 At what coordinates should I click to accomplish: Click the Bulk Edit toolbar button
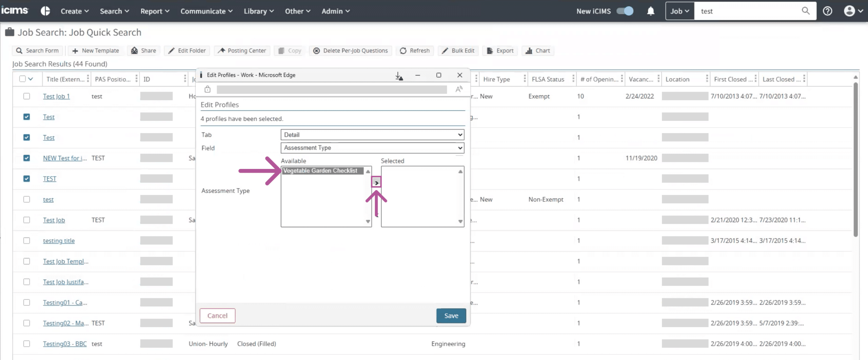[x=458, y=51]
